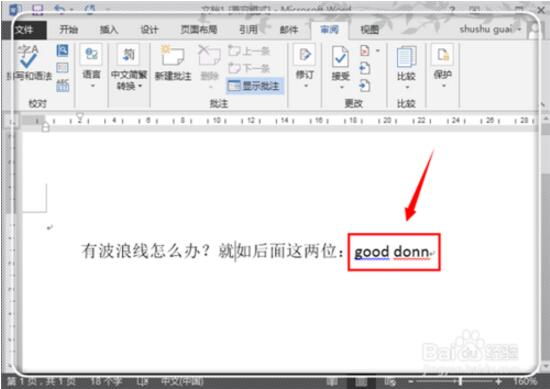Open the Define (magnifier) research icon

pyautogui.click(x=62, y=51)
